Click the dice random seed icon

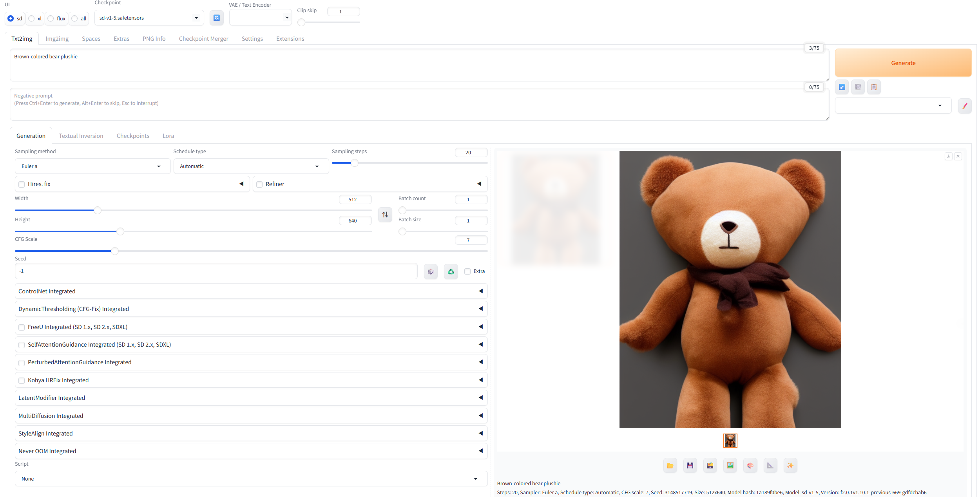(x=430, y=271)
